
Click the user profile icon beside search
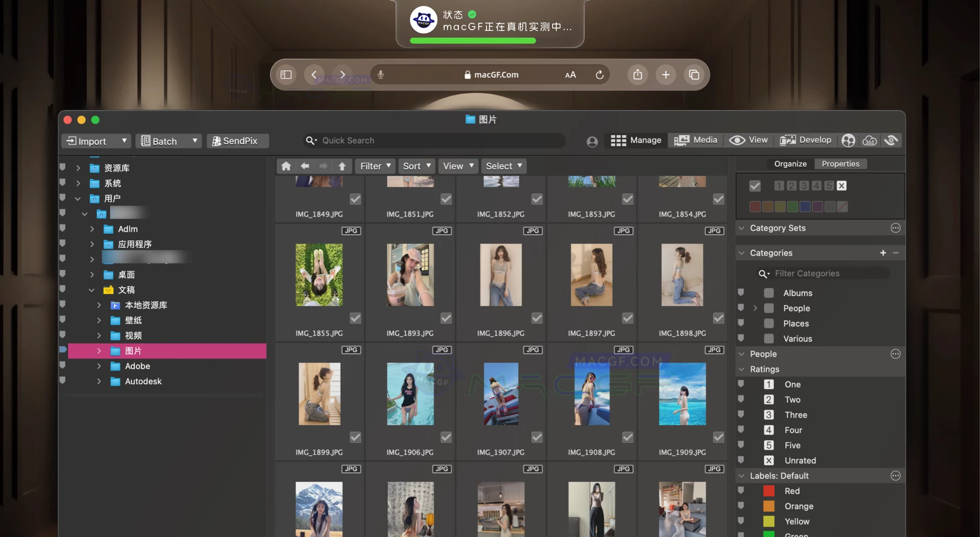[592, 141]
